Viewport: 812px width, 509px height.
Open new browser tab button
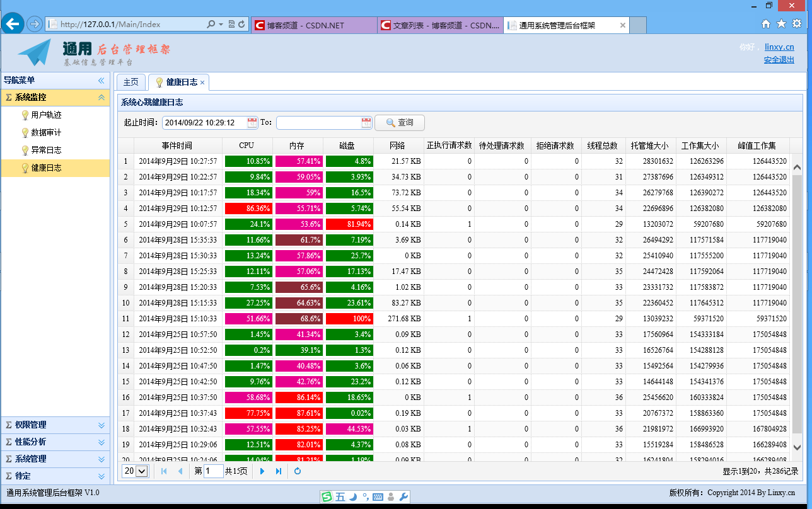click(638, 25)
